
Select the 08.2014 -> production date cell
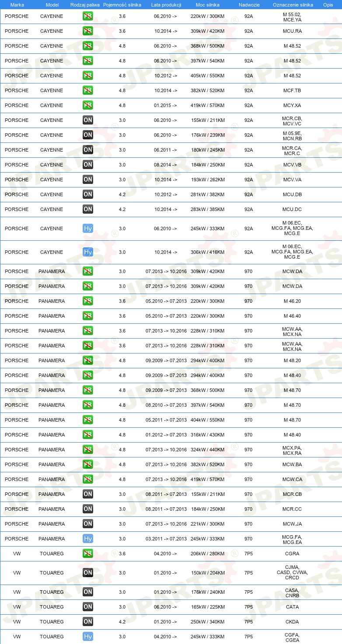tap(166, 165)
